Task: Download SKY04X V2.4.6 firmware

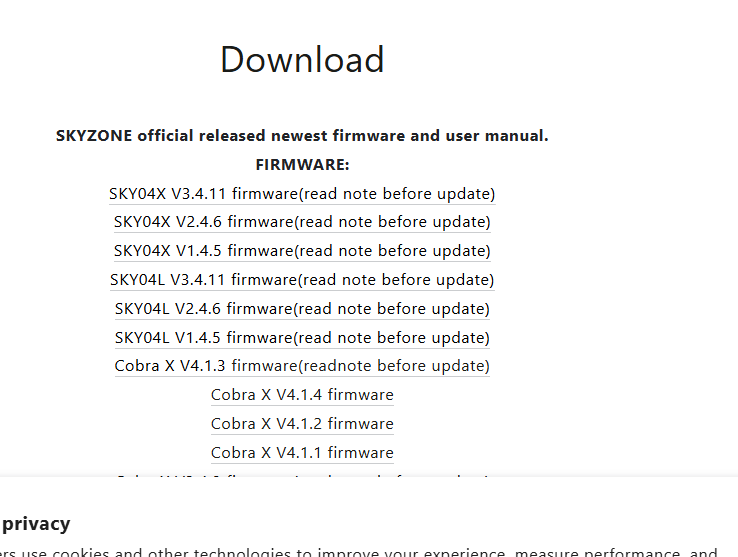Action: point(302,222)
